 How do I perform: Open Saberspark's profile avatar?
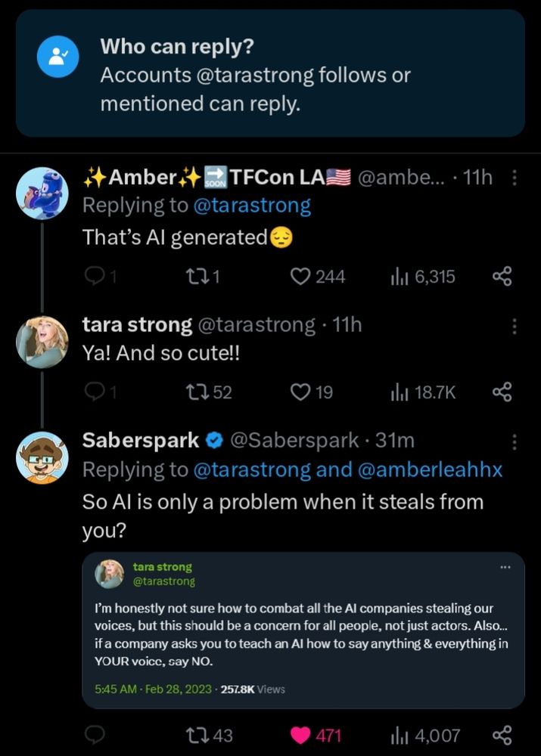[x=42, y=457]
